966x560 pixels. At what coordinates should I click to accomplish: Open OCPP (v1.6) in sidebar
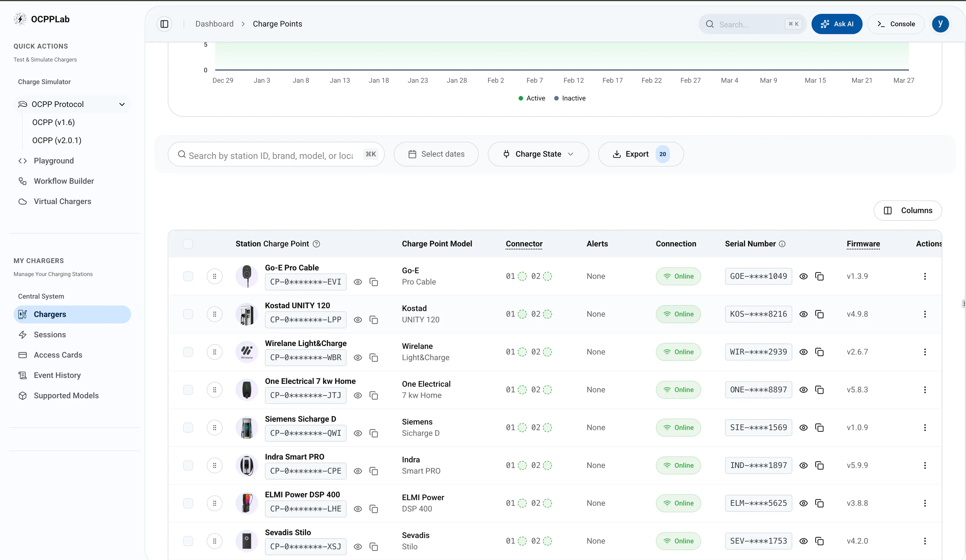(x=53, y=122)
